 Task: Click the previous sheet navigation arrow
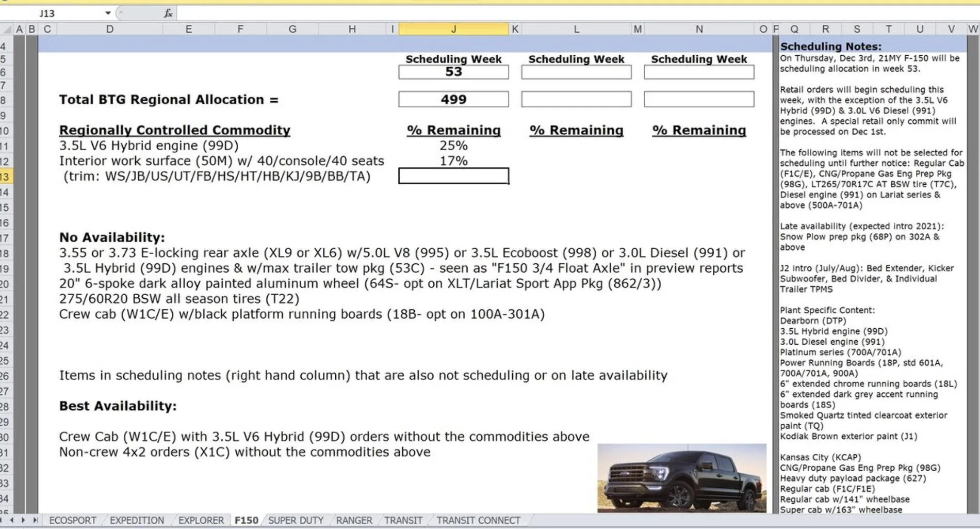coord(11,520)
